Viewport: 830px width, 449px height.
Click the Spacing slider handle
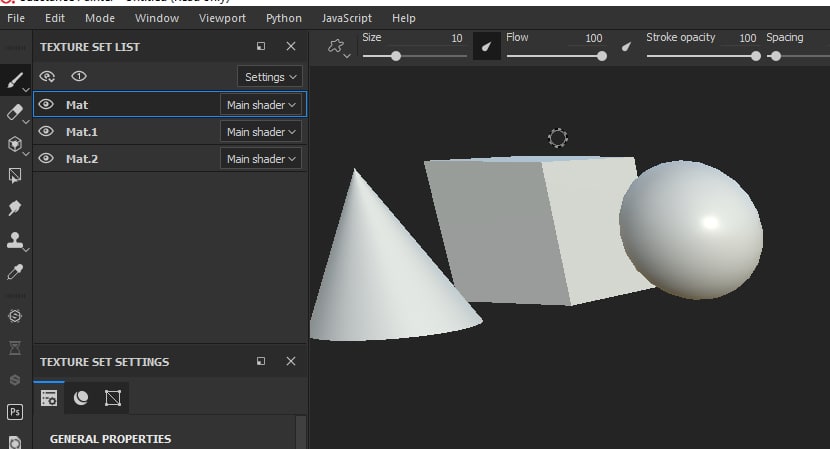click(x=775, y=56)
